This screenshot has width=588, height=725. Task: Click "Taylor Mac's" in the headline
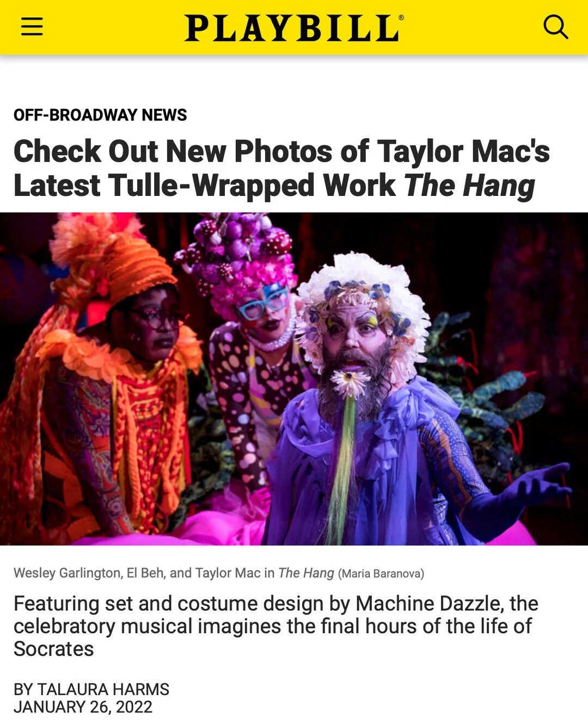tap(463, 151)
